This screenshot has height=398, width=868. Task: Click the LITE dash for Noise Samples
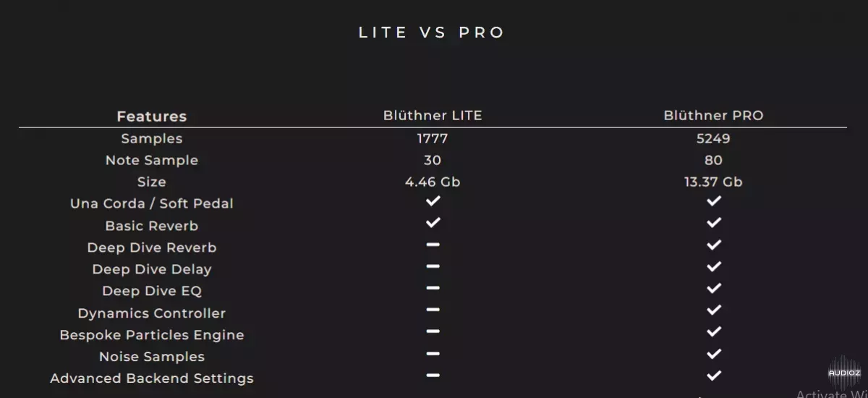pyautogui.click(x=433, y=354)
